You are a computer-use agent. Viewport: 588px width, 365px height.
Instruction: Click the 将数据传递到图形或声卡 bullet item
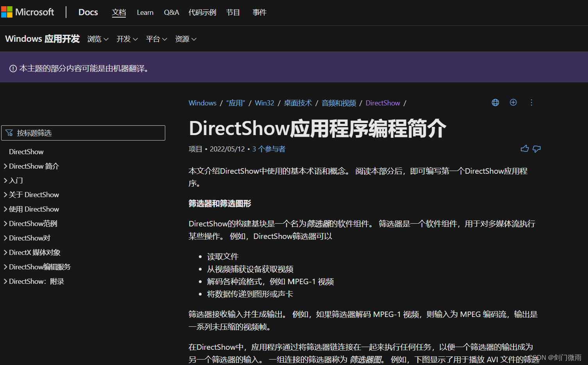250,294
